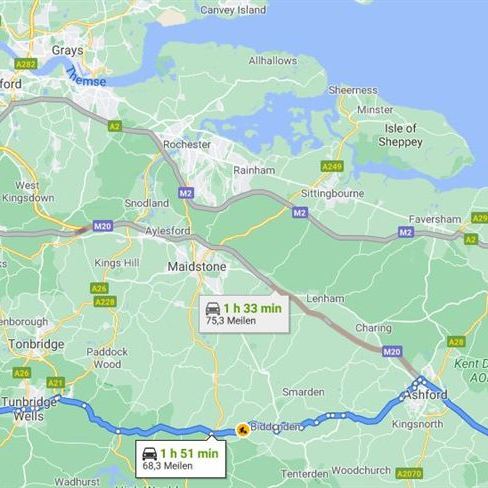The width and height of the screenshot is (488, 488).
Task: Click the A2070 road shield
Action: [x=409, y=473]
